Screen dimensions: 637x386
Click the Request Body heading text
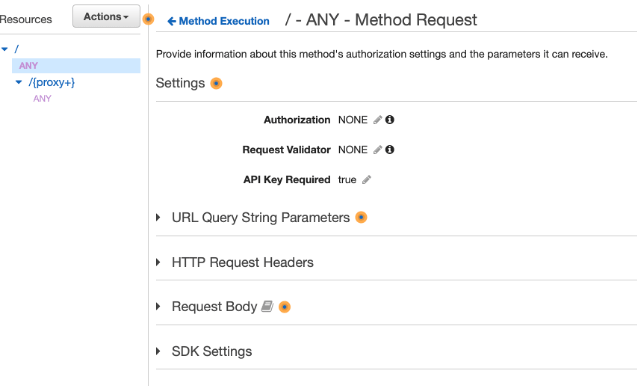214,306
